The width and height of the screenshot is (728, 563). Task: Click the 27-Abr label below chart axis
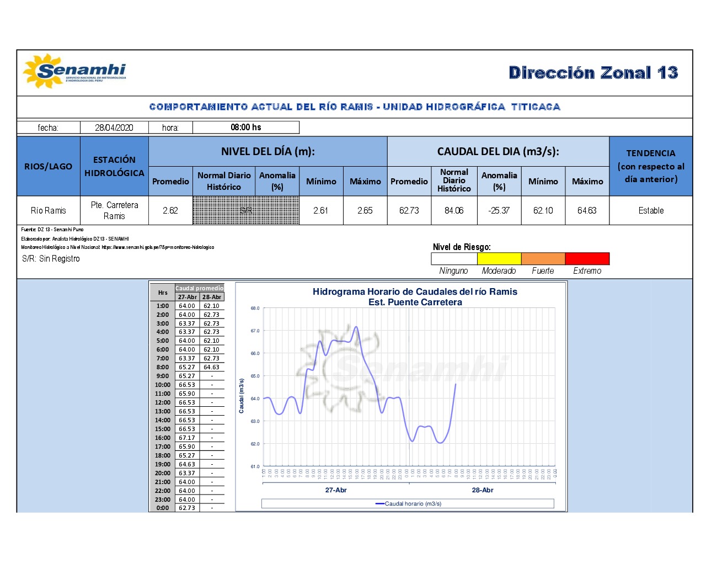[336, 490]
